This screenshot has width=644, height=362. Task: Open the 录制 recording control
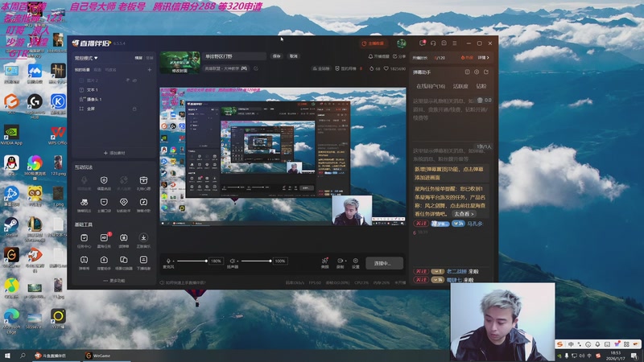(x=340, y=263)
